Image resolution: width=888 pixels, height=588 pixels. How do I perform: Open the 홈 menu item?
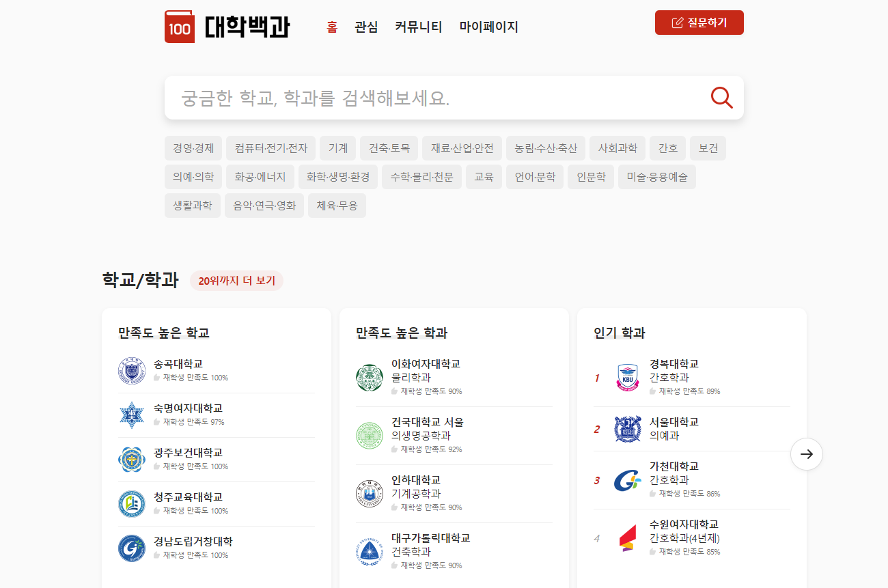click(x=332, y=27)
